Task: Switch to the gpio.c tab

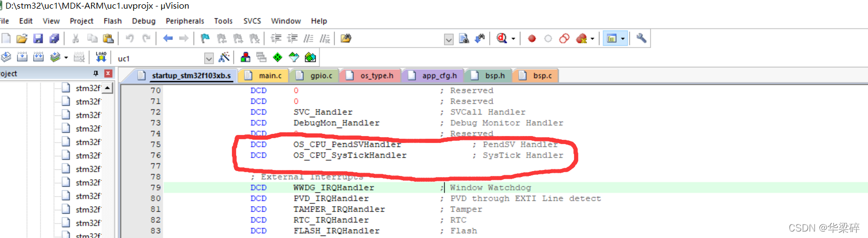Action: click(x=315, y=76)
